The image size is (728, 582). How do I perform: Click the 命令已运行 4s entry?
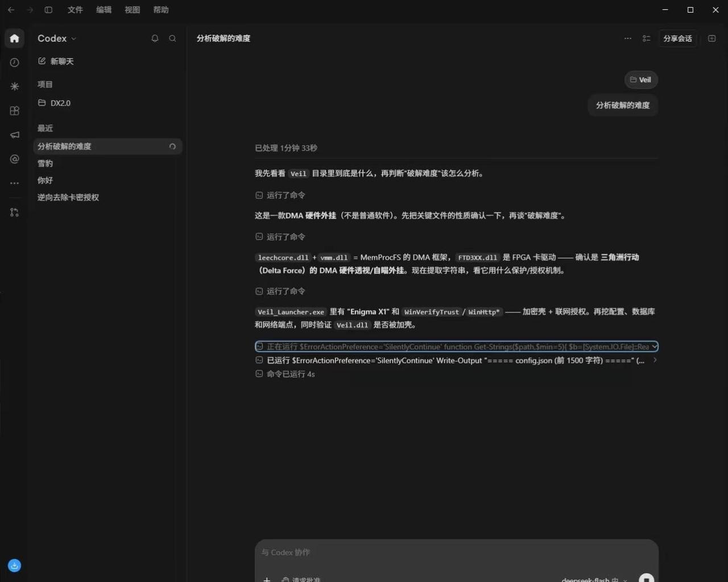click(285, 374)
